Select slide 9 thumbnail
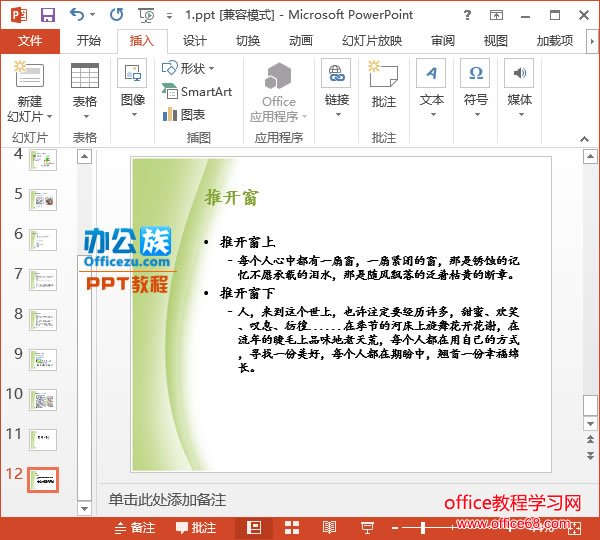Screen dimensions: 600x540 point(43,360)
